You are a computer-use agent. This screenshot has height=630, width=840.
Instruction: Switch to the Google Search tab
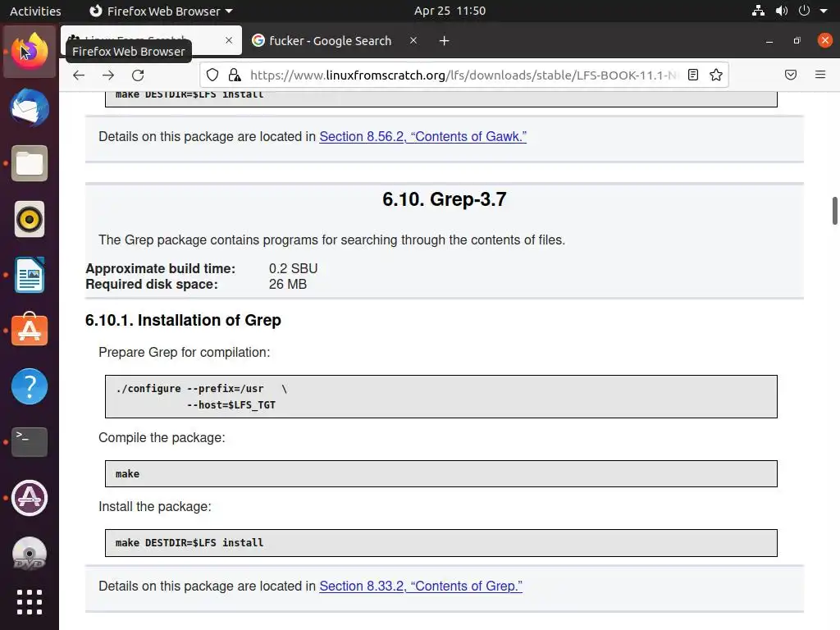(x=330, y=40)
